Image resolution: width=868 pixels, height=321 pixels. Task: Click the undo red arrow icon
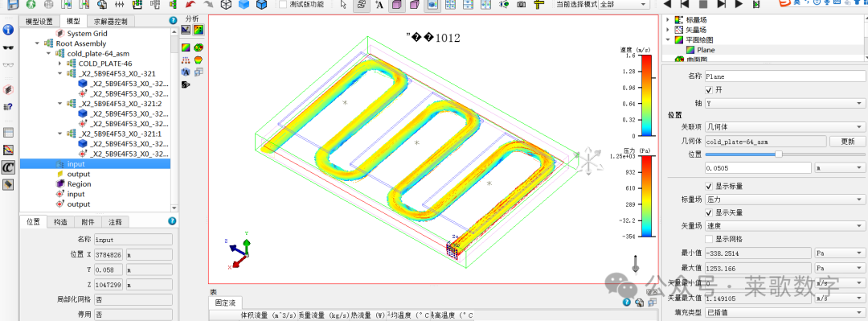(x=190, y=5)
